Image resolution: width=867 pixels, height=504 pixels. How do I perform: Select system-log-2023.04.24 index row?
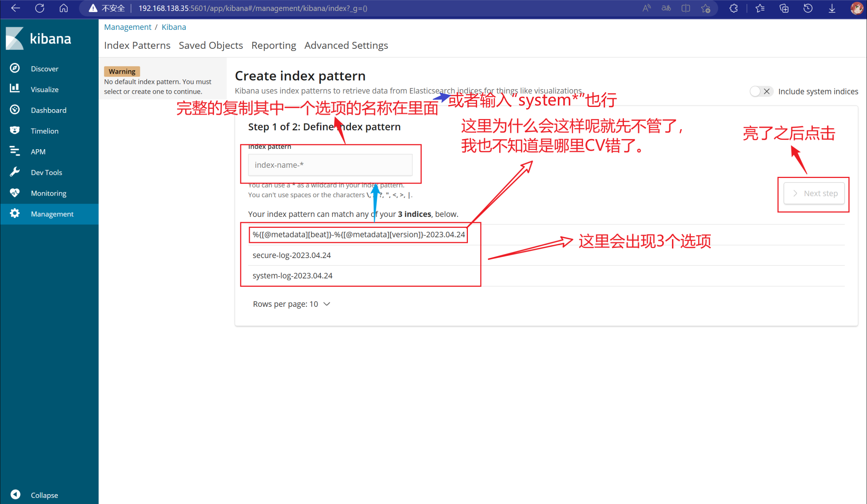tap(293, 276)
